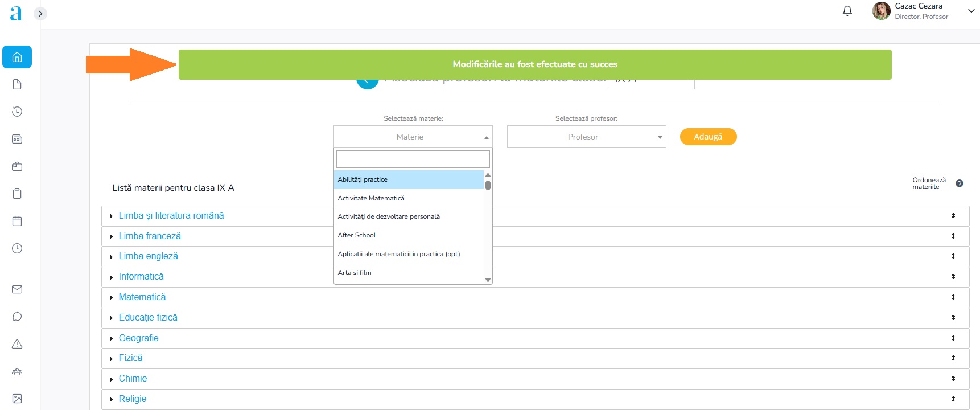Expand Limba franceză subject row

click(150, 236)
